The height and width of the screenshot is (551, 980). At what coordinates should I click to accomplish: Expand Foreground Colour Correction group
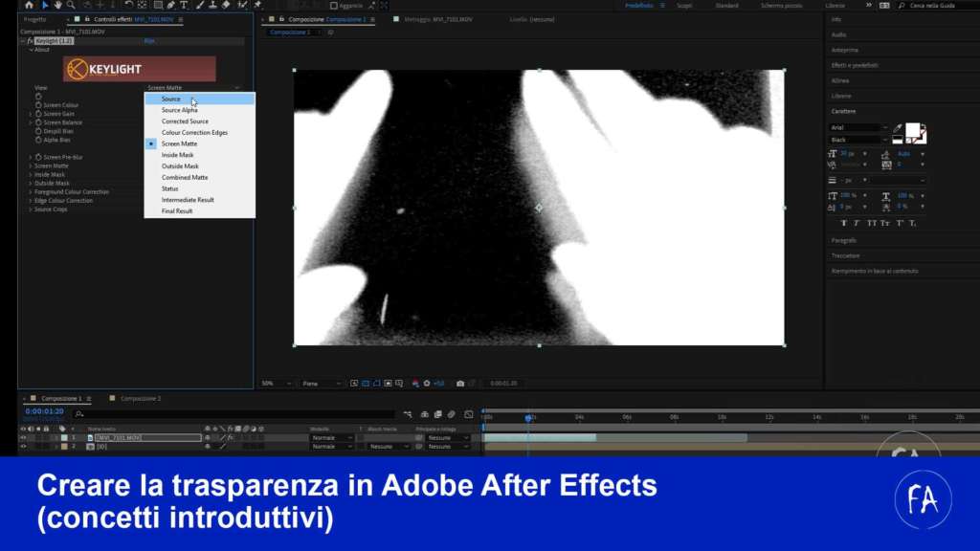coord(31,192)
